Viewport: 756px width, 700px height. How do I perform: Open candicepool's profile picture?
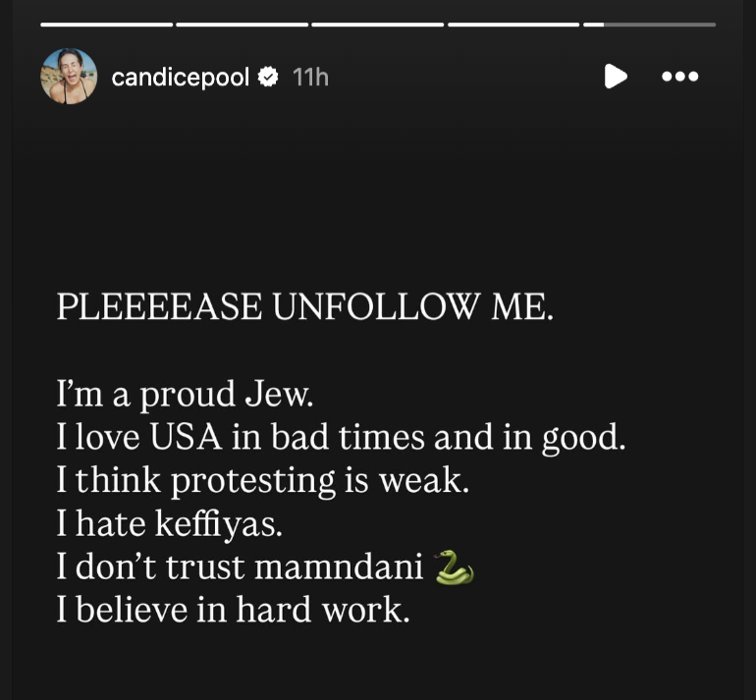pos(69,77)
